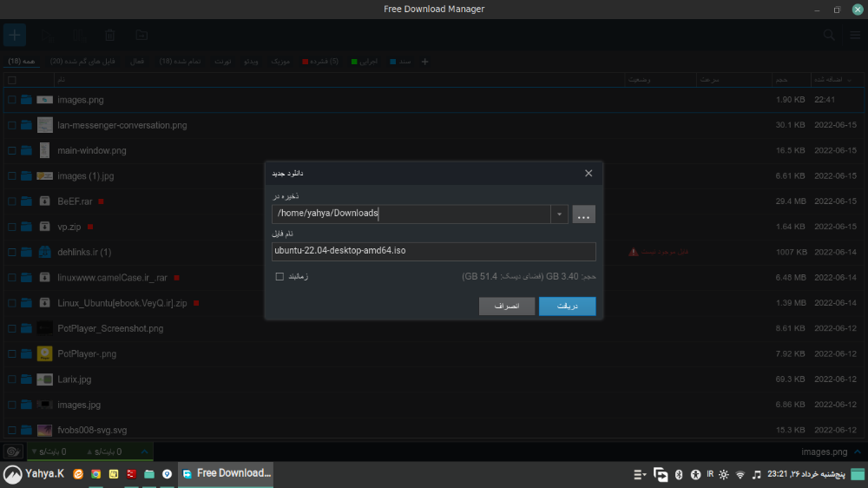Click the blue دریافت download button
868x488 pixels.
pyautogui.click(x=567, y=307)
